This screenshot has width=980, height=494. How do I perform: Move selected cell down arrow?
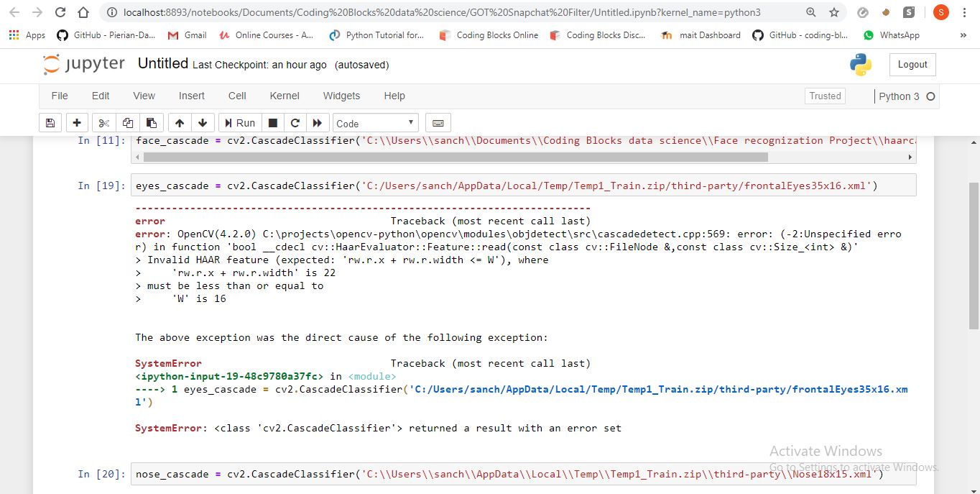pos(203,123)
